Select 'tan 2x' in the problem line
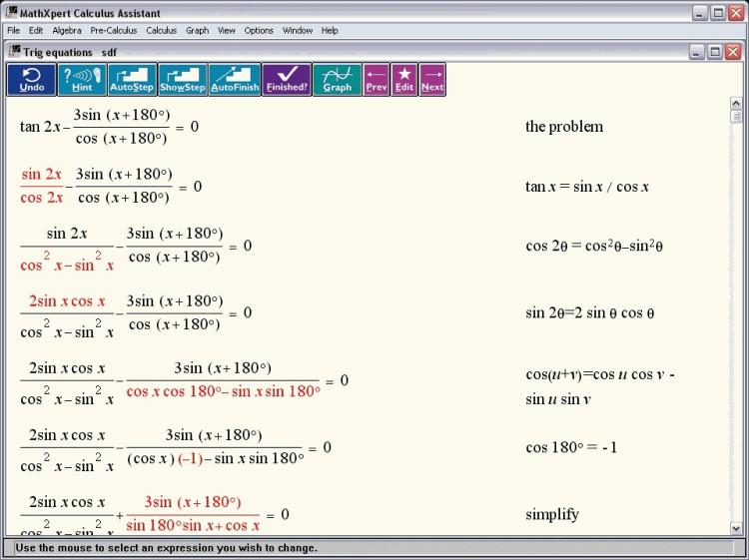Image resolution: width=749 pixels, height=560 pixels. click(40, 127)
